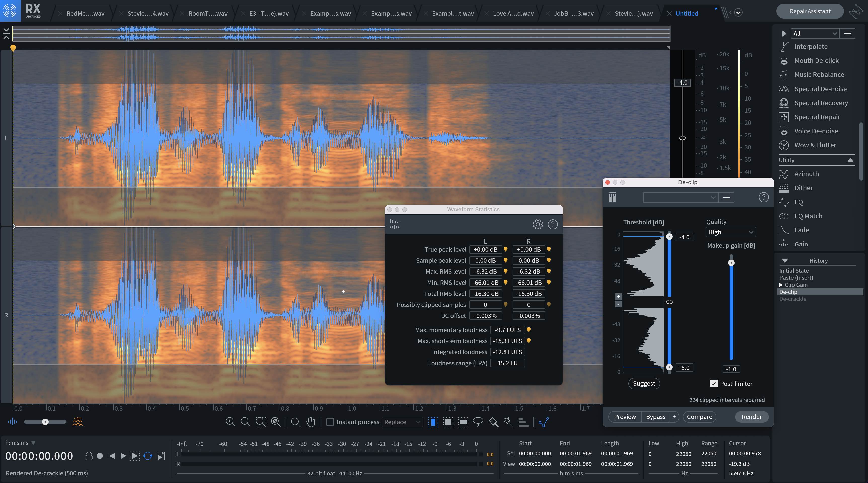
Task: Toggle play selection mode button
Action: [134, 456]
